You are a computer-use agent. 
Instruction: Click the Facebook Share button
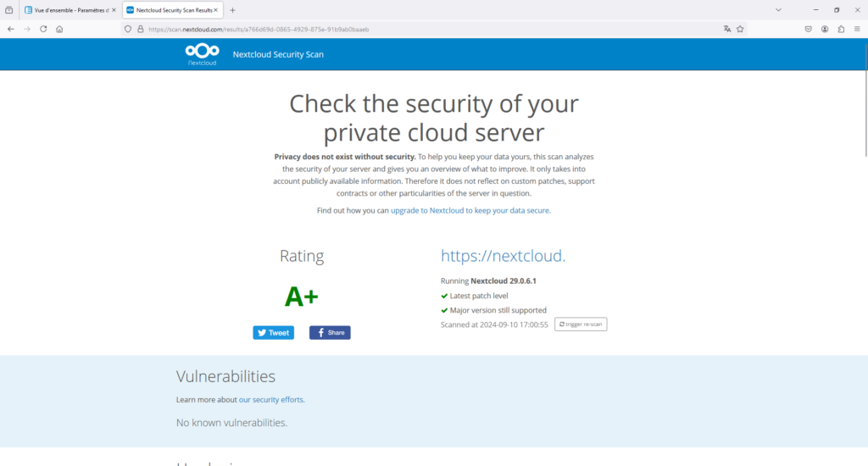[x=330, y=333]
